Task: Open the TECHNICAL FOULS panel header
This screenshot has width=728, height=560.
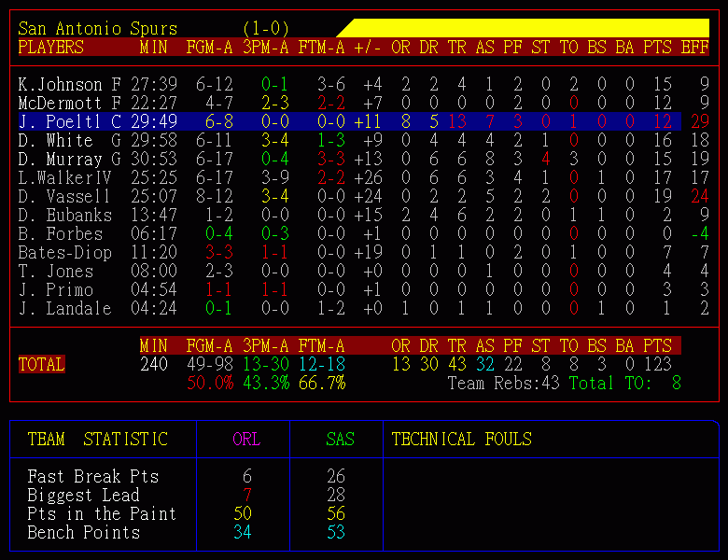Action: pos(461,440)
